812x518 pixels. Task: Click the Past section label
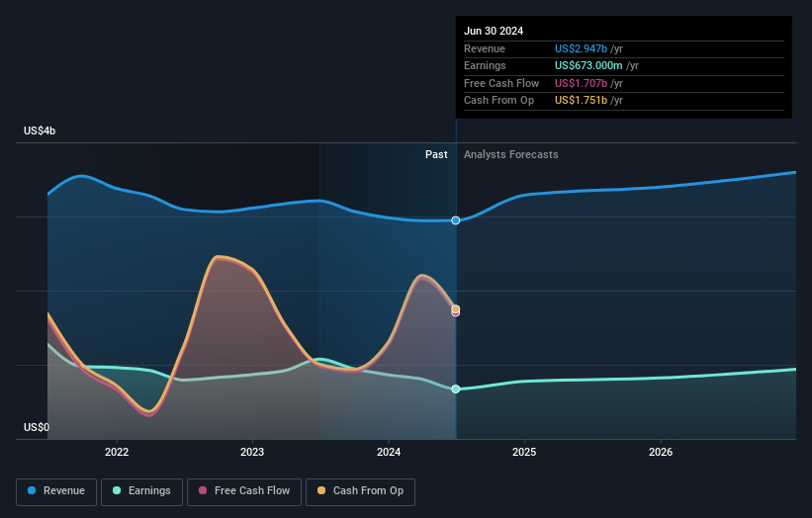point(436,154)
